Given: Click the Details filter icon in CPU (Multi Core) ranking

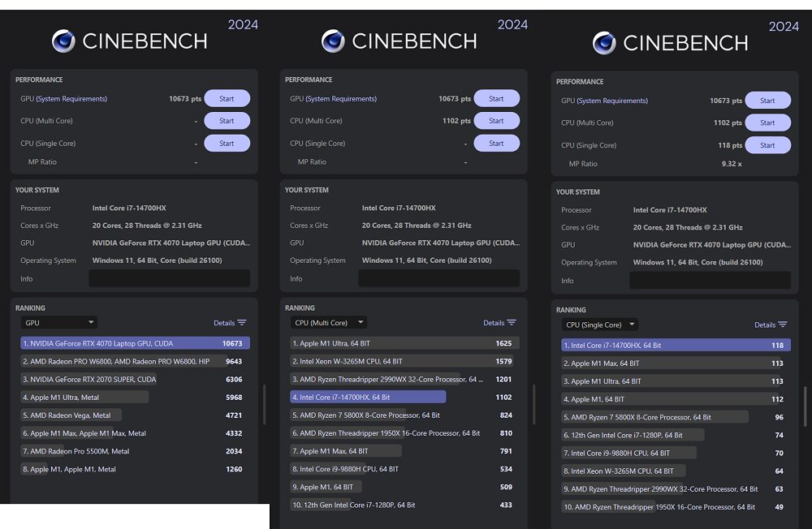Looking at the screenshot, I should pyautogui.click(x=512, y=322).
